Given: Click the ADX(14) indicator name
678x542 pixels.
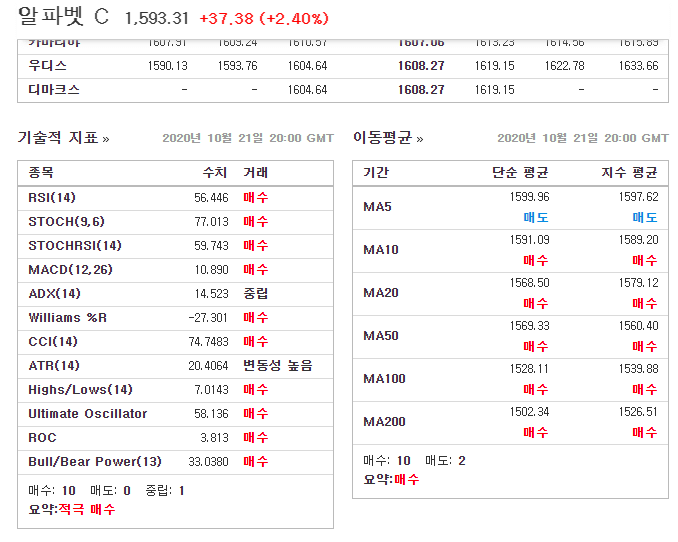Looking at the screenshot, I should coord(54,294).
